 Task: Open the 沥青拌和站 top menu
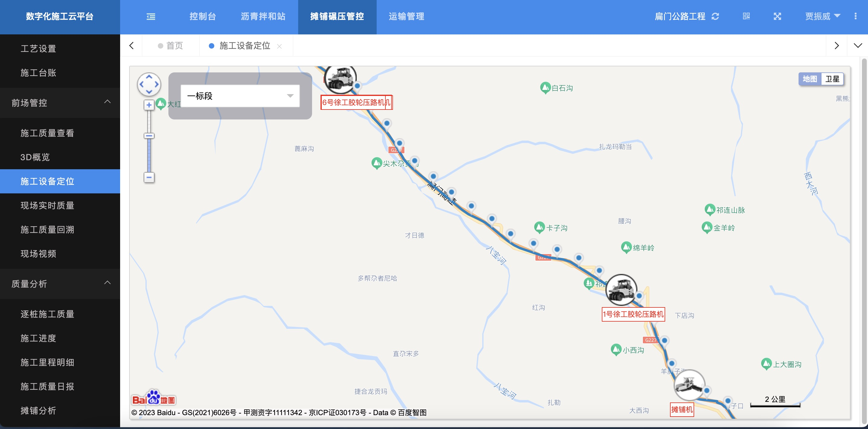(263, 17)
